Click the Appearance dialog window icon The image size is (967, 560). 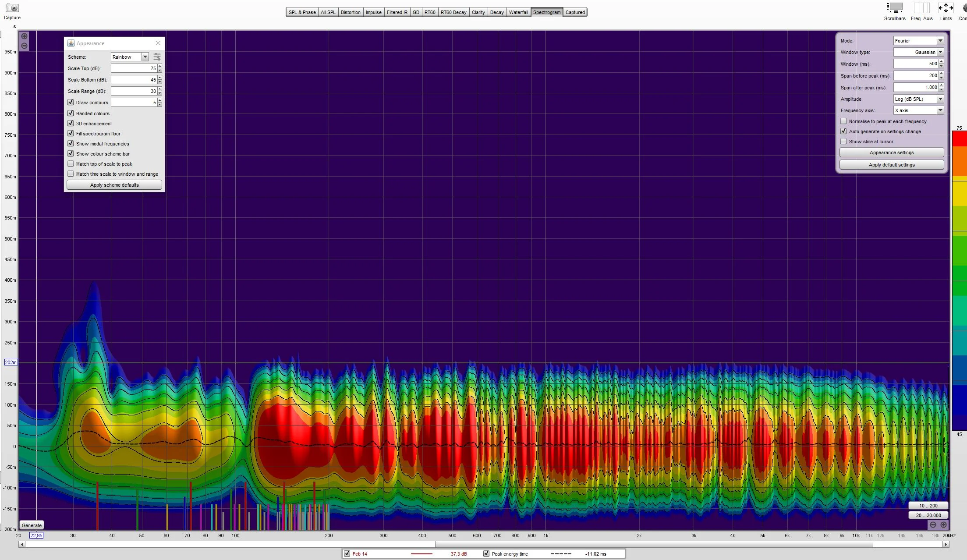71,43
